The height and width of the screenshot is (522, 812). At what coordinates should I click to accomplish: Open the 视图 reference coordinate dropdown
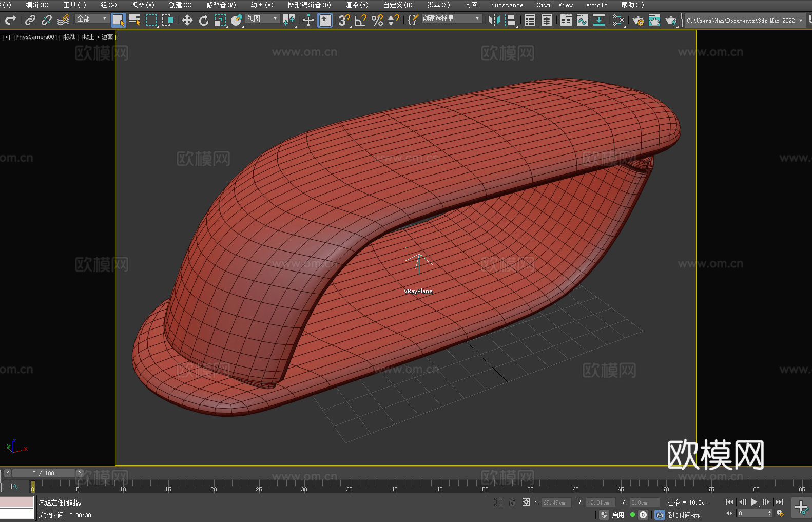262,18
